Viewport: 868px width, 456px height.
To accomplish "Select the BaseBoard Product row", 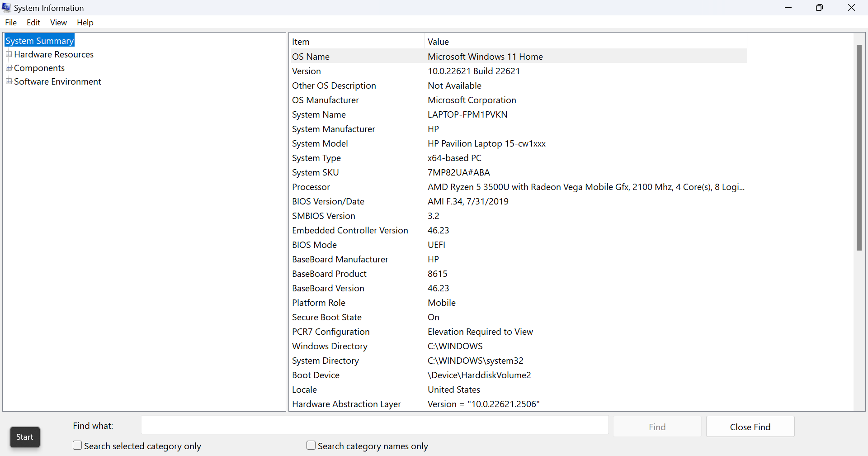I will click(x=518, y=274).
